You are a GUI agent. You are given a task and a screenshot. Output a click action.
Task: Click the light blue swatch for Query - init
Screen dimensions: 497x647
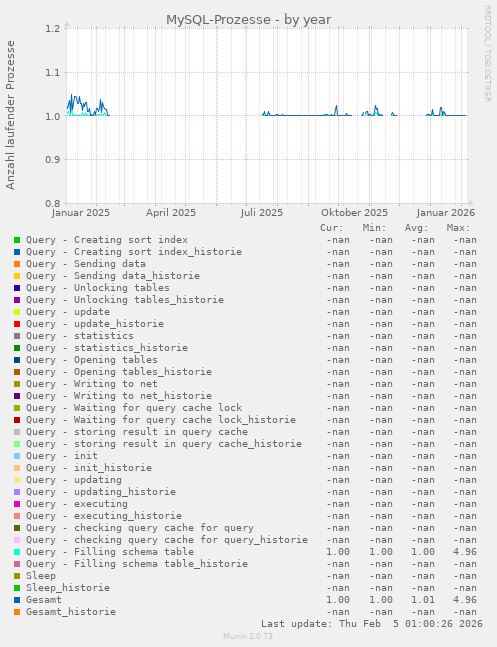coord(17,456)
